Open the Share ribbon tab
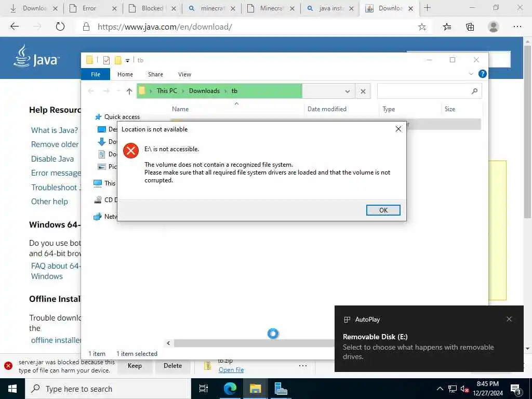Viewport: 532px width, 399px height. pos(155,74)
